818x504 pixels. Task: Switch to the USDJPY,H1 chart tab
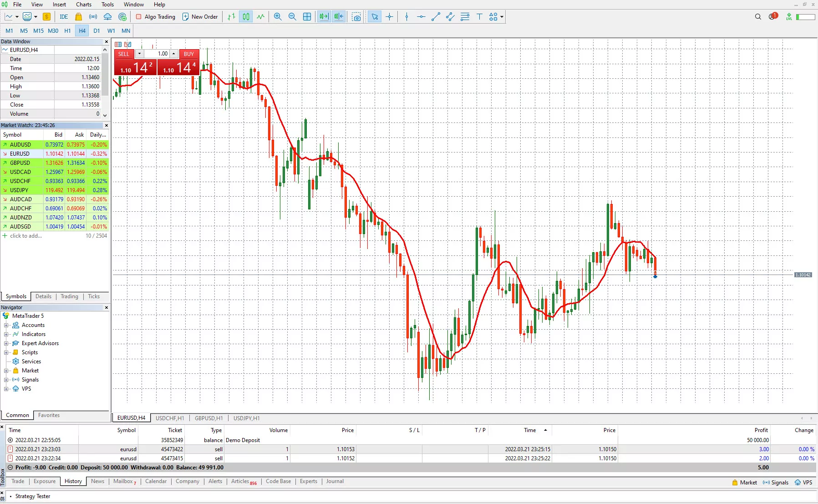pyautogui.click(x=246, y=418)
